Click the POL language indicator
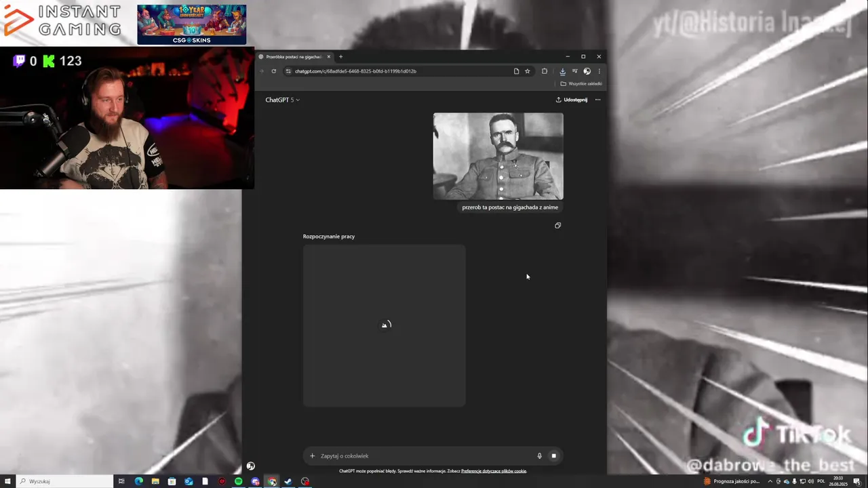The height and width of the screenshot is (488, 868). click(x=821, y=481)
